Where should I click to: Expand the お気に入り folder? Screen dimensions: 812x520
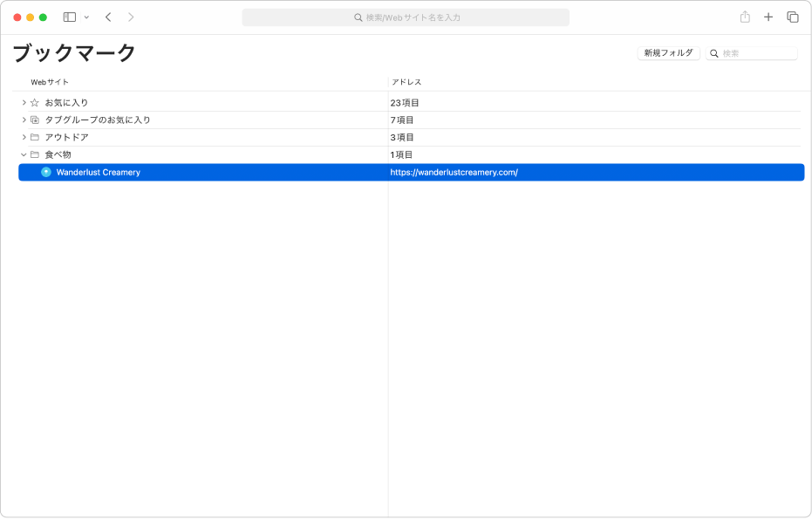pyautogui.click(x=24, y=103)
